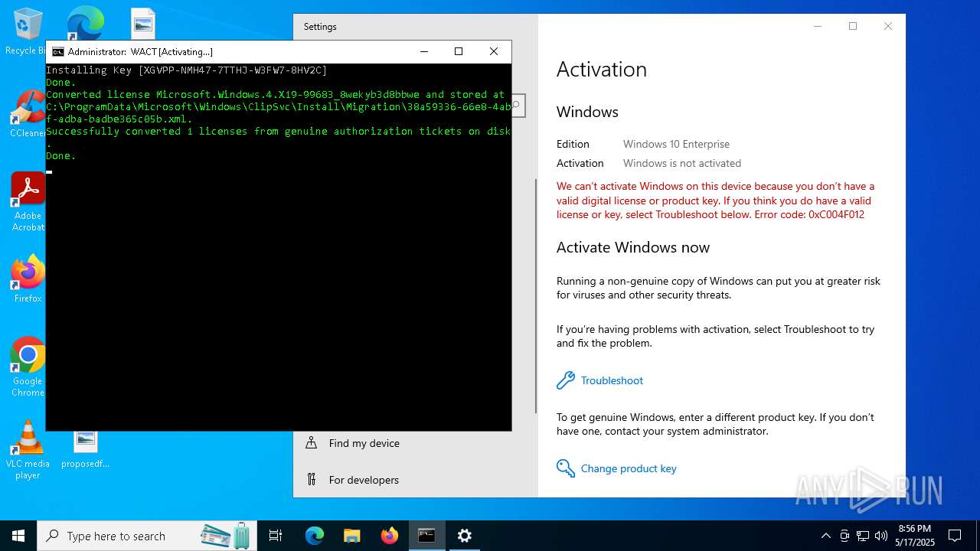Viewport: 980px width, 551px height.
Task: Open Microsoft Edge desktop shortcut
Action: click(86, 23)
